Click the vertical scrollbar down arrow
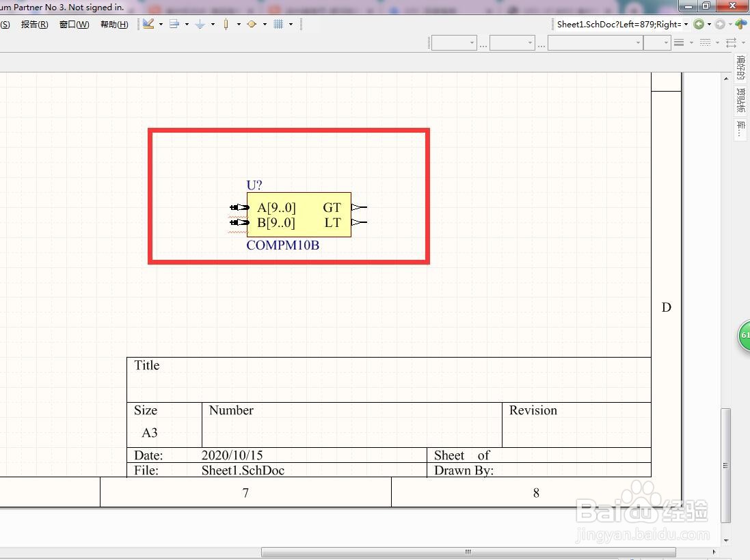Viewport: 750px width, 560px height. [x=726, y=540]
